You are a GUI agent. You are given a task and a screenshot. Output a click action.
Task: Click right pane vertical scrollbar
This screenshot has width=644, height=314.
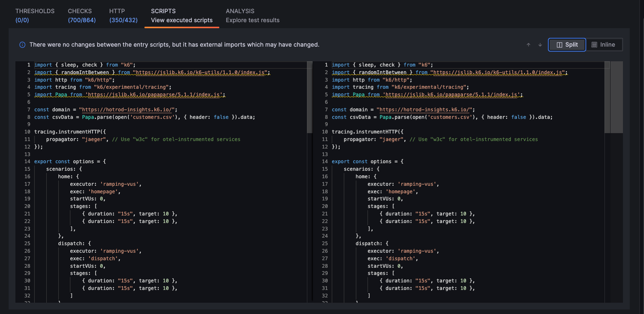(607, 98)
